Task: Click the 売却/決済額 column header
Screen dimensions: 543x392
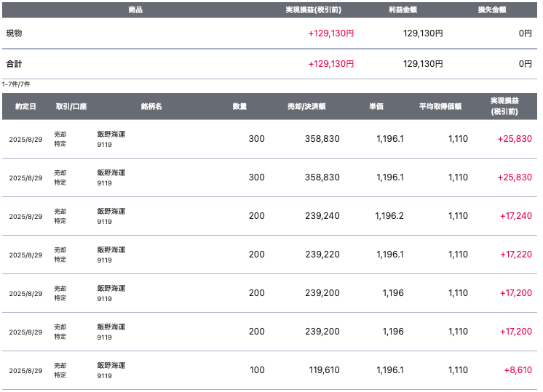Action: (306, 107)
